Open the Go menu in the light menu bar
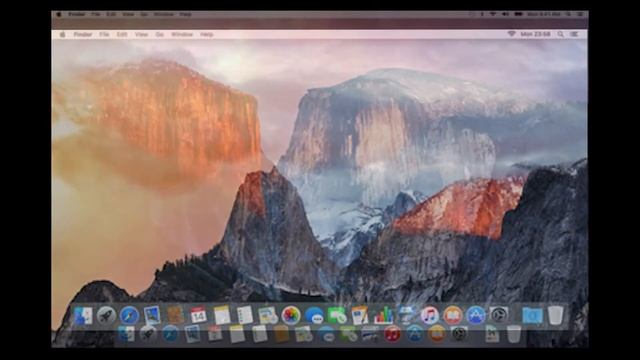The height and width of the screenshot is (360, 640). coord(160,35)
